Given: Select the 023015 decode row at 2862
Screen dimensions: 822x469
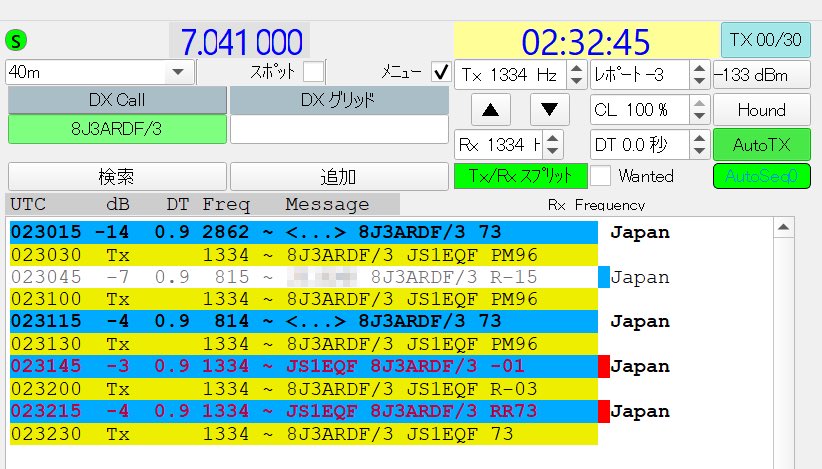Looking at the screenshot, I should [x=304, y=232].
